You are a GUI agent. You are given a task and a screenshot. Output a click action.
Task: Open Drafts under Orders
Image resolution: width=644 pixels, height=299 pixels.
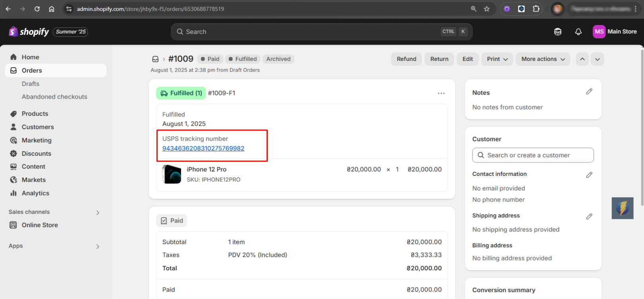[x=31, y=84]
